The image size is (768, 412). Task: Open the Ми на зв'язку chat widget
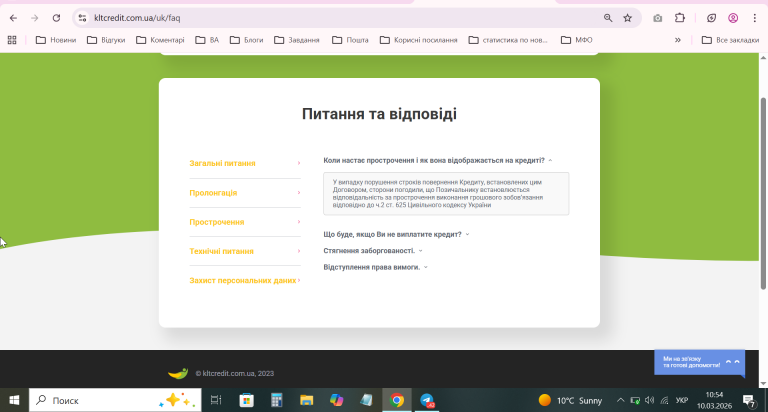pos(699,363)
